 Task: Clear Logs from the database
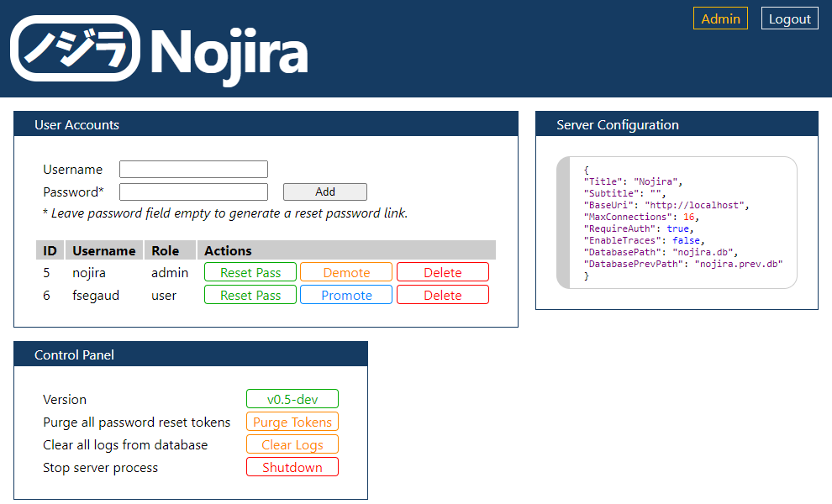292,444
